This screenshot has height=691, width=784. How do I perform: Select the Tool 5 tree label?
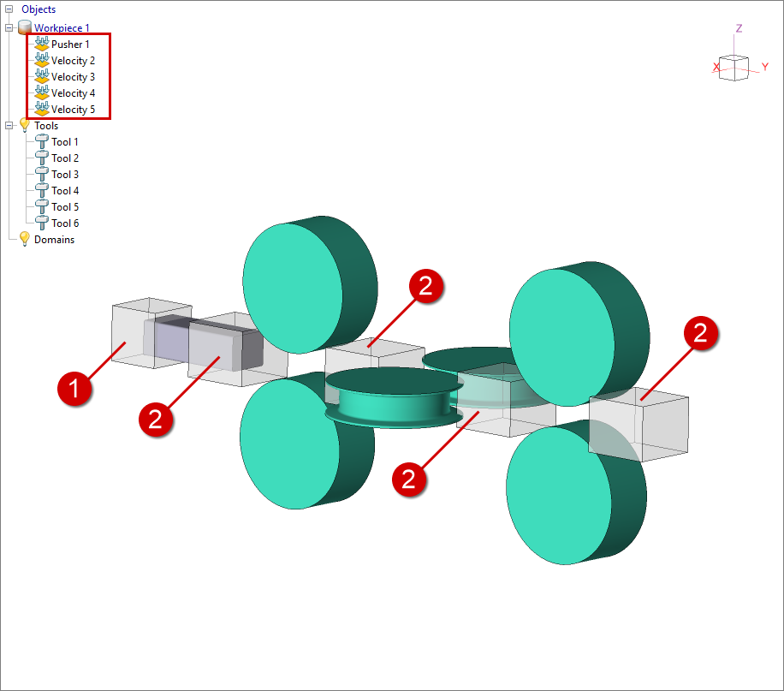[x=65, y=207]
